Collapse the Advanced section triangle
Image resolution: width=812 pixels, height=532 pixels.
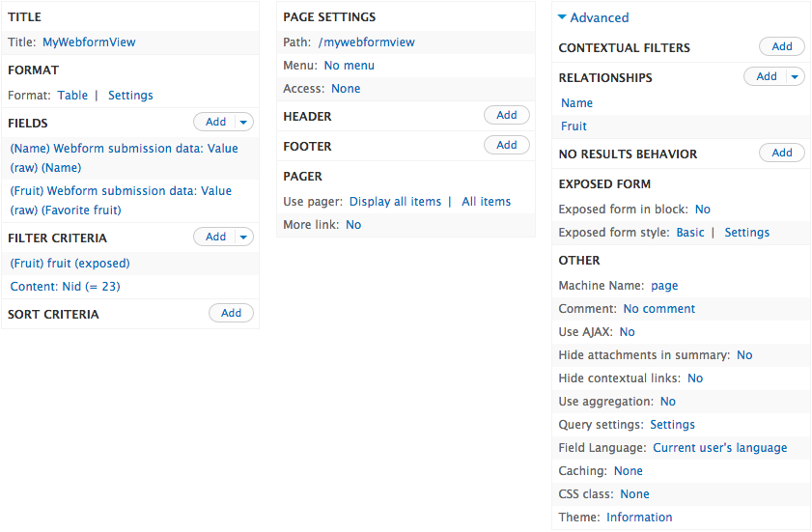pos(562,17)
